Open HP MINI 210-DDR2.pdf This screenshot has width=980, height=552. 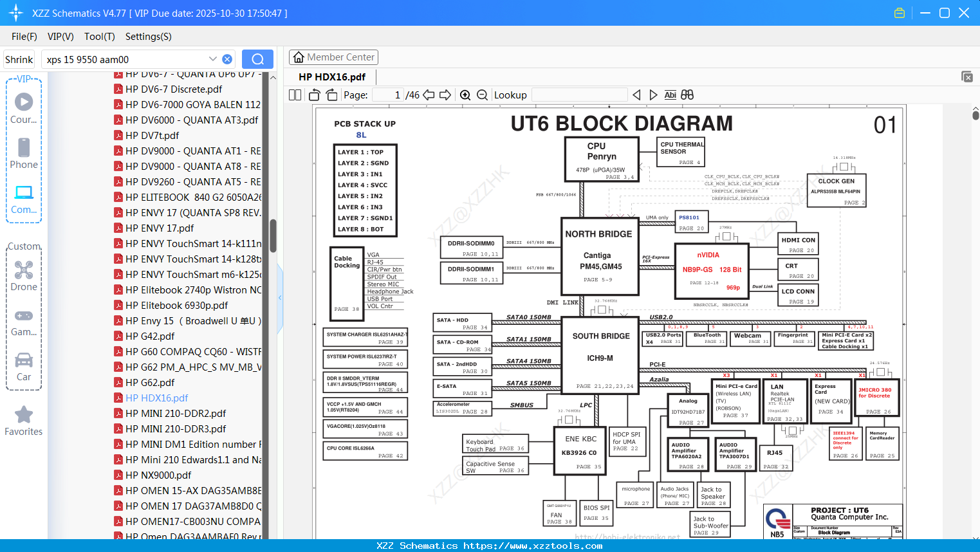click(176, 413)
